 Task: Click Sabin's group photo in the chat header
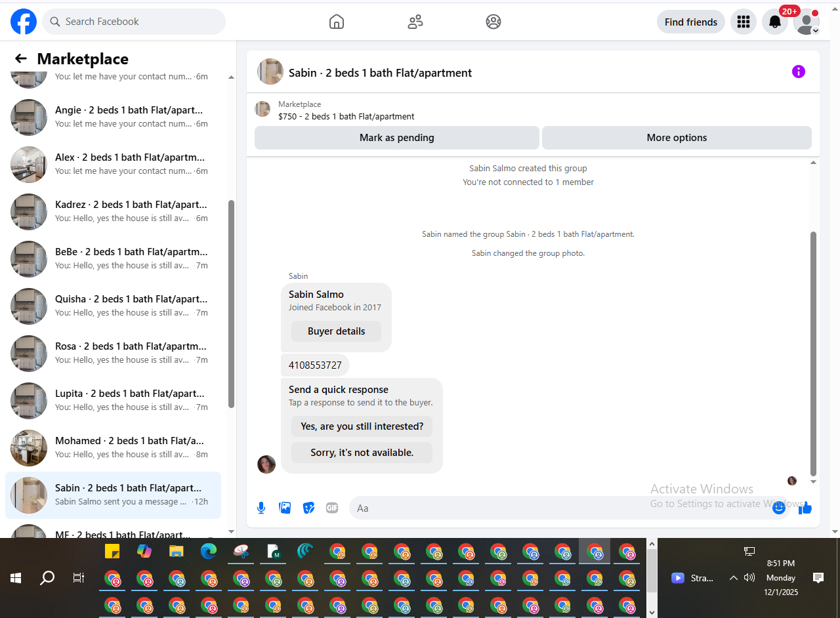(x=270, y=72)
